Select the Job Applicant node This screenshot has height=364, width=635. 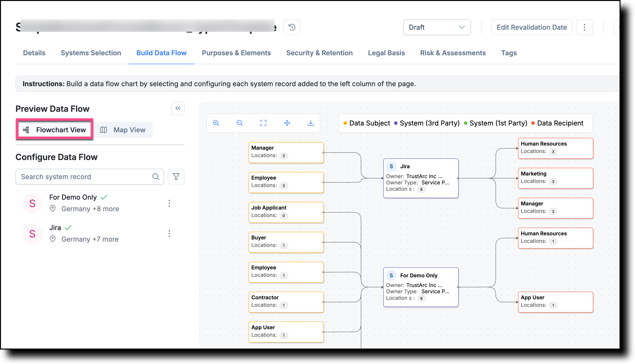(x=286, y=212)
